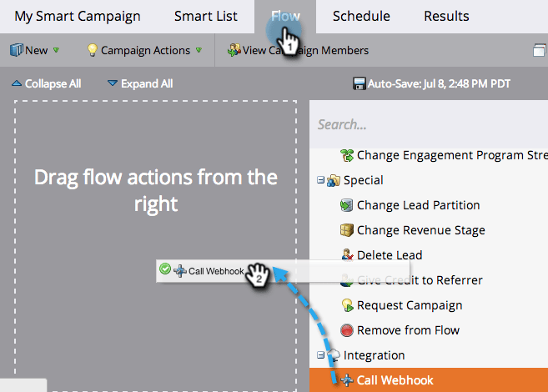Click the Delete Lead icon

[347, 255]
